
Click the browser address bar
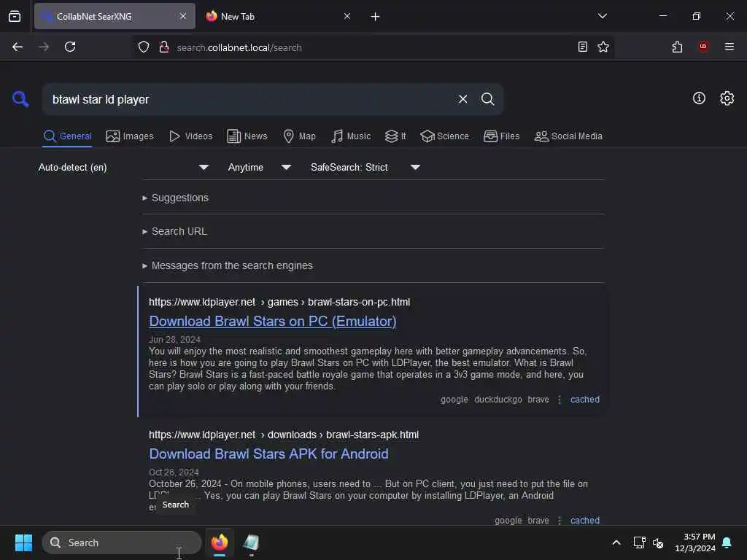(x=371, y=47)
